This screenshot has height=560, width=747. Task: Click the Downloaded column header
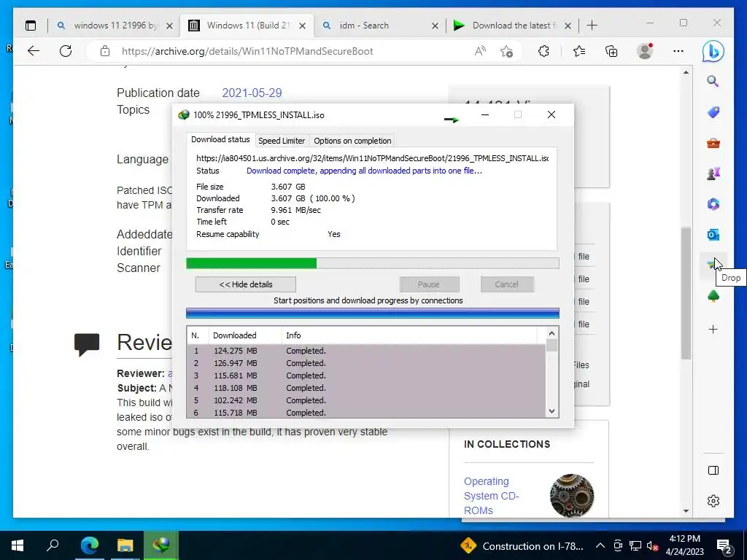click(245, 335)
